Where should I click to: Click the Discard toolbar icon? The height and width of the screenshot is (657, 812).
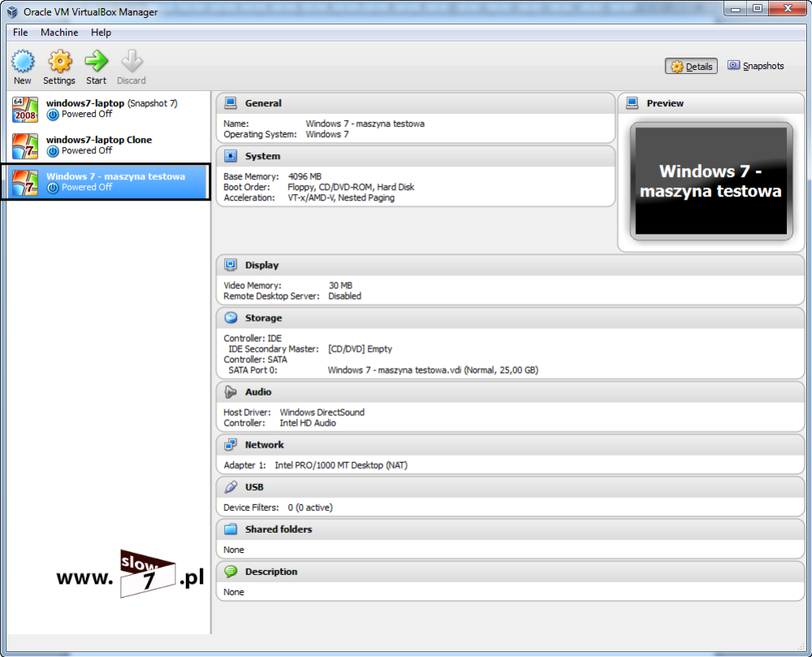pyautogui.click(x=132, y=61)
